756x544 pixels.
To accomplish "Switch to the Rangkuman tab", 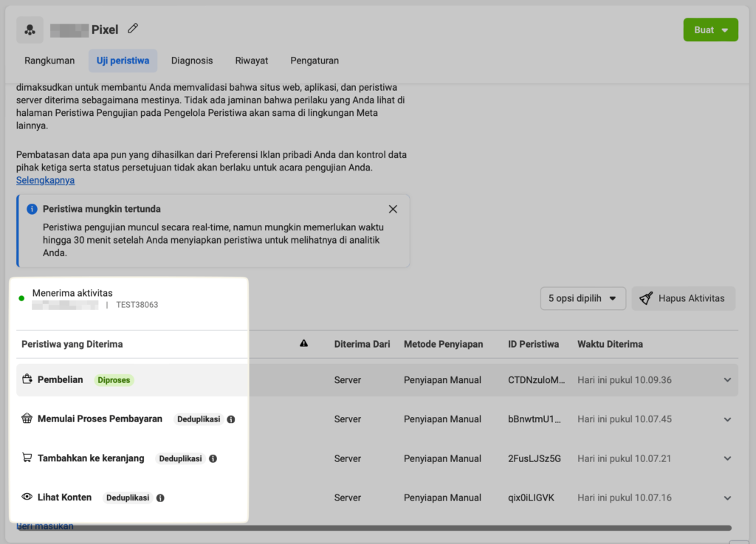I will point(49,61).
